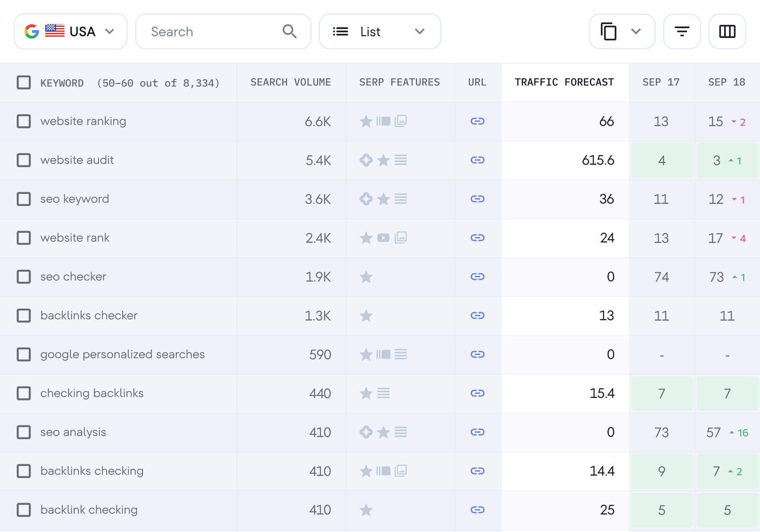Image resolution: width=760 pixels, height=532 pixels.
Task: Click the featured snippet star icon for seo checker
Action: point(366,277)
